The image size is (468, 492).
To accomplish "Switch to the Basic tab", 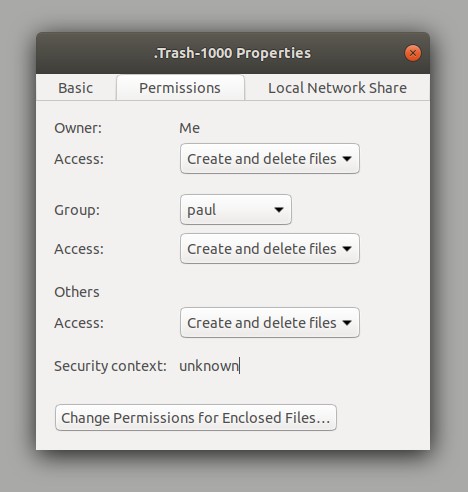I will pyautogui.click(x=76, y=88).
